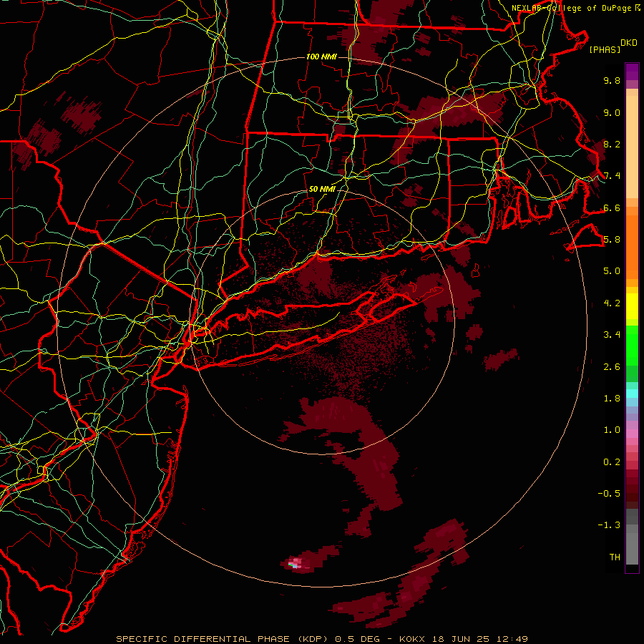The image size is (644, 644).
Task: Select the 5.8 value on the scale
Action: (x=612, y=240)
